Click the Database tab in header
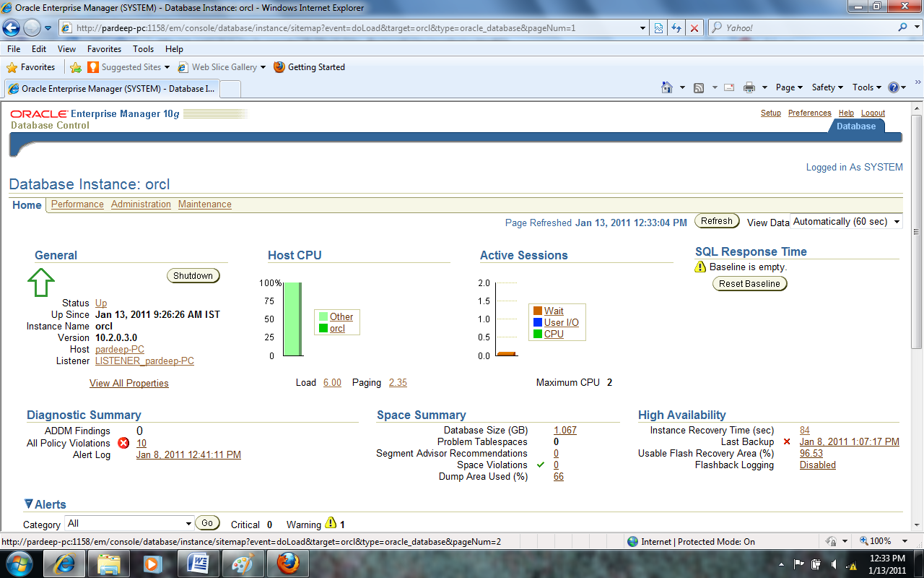Image resolution: width=924 pixels, height=578 pixels. click(856, 126)
